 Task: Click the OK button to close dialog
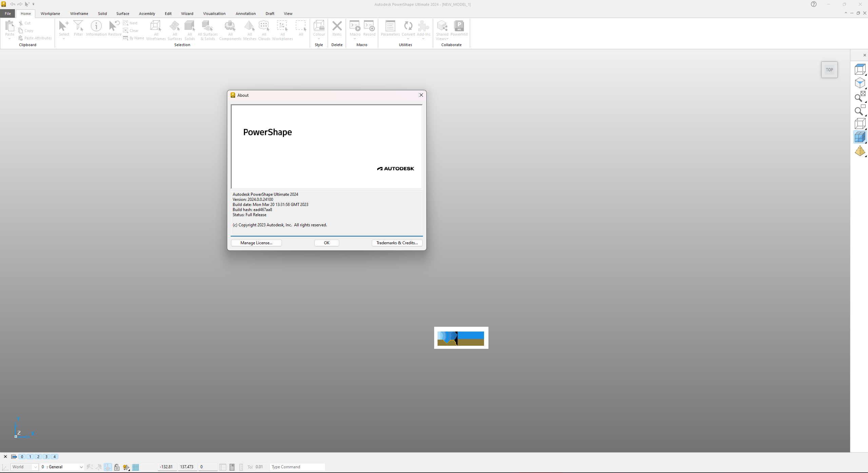click(326, 243)
